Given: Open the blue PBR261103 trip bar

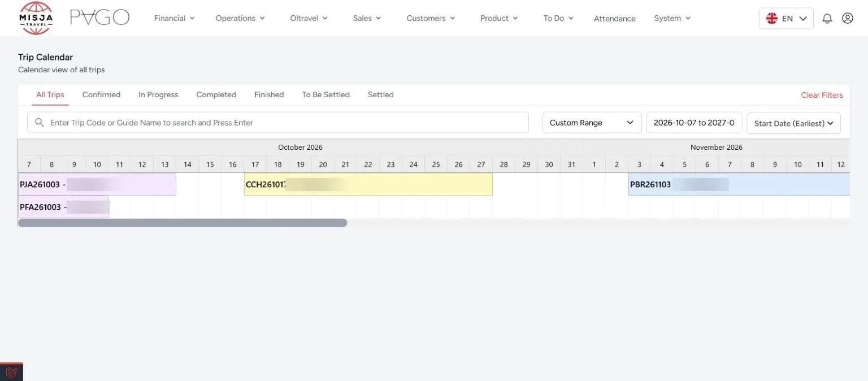Looking at the screenshot, I should pos(739,184).
